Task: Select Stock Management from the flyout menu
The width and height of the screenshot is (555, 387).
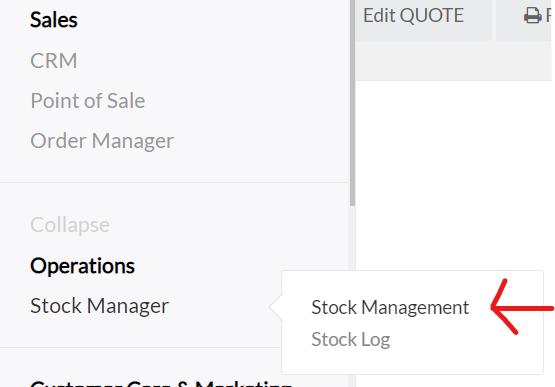Action: coord(390,307)
